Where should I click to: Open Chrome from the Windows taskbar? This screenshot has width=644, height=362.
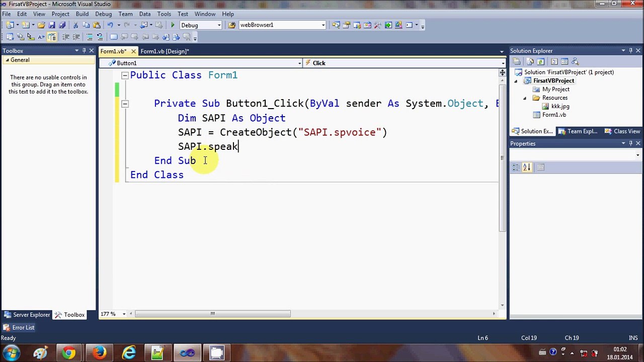coord(69,353)
